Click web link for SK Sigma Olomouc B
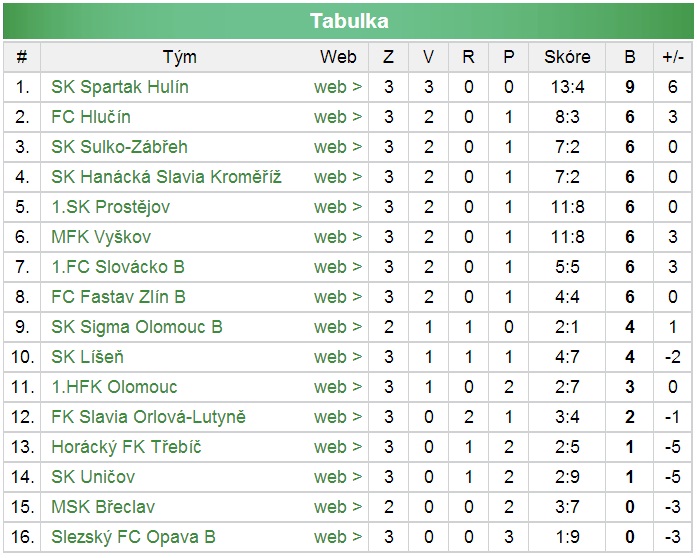The image size is (697, 558). click(x=338, y=327)
